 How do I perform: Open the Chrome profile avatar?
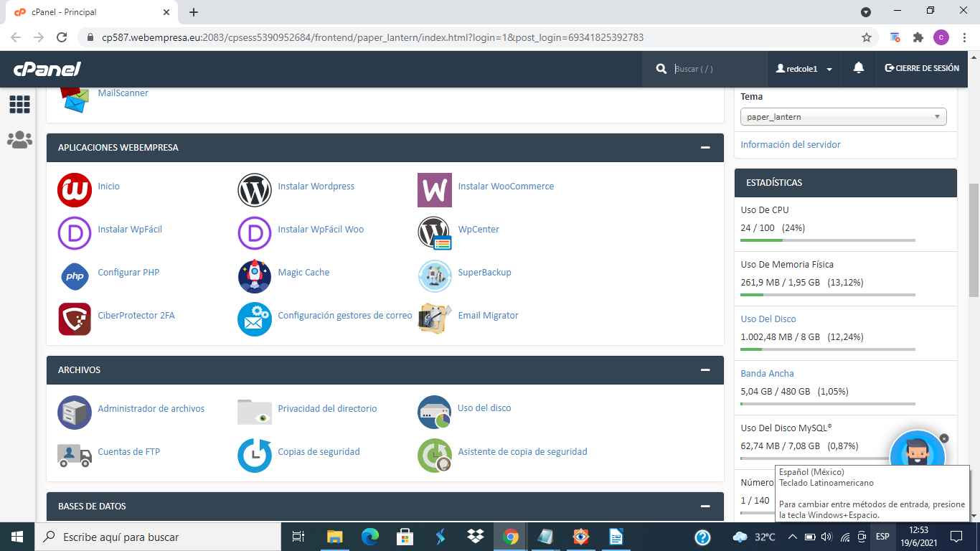pyautogui.click(x=941, y=37)
